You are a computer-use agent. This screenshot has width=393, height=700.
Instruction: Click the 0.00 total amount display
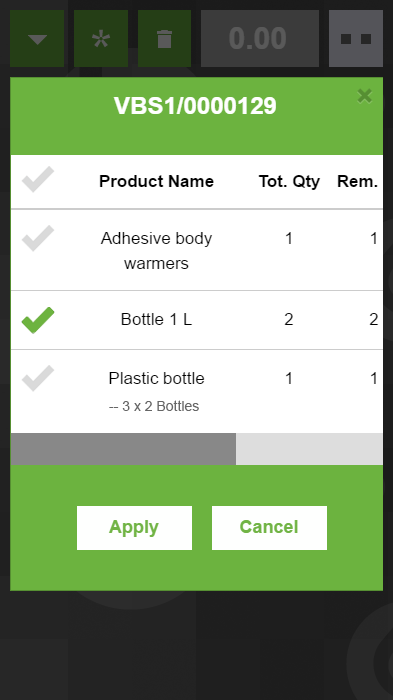pos(260,38)
